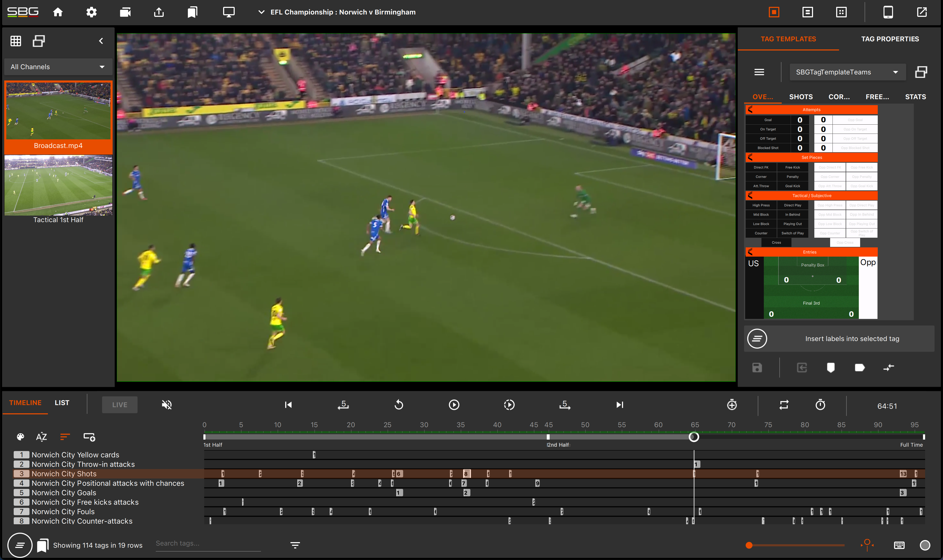Click the add row icon in timeline
Image resolution: width=943 pixels, height=560 pixels.
pos(89,437)
